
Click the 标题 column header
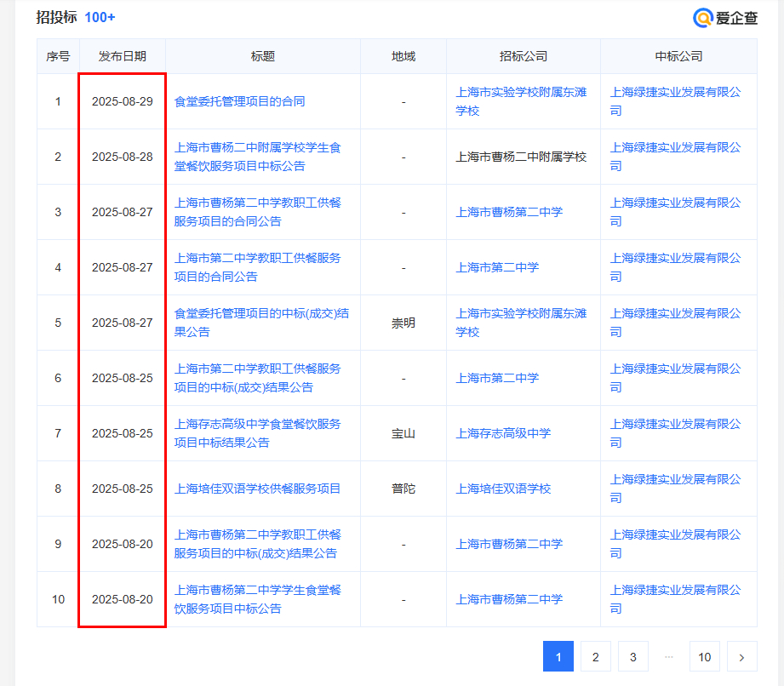click(263, 56)
